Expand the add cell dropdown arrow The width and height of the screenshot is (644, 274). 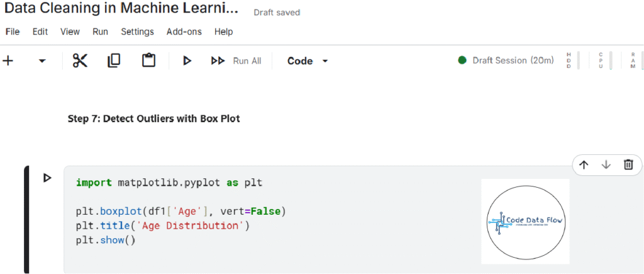coord(42,61)
